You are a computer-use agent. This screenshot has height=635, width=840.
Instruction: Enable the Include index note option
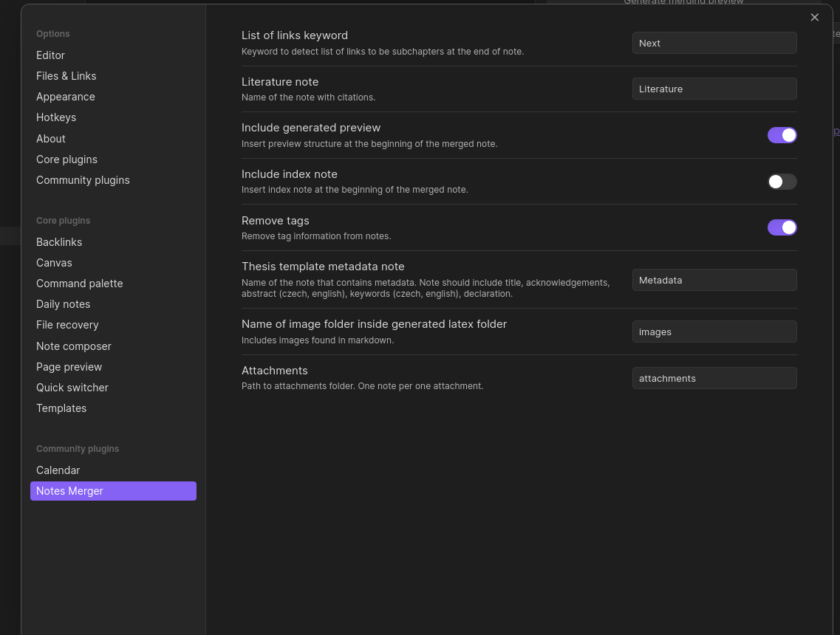pyautogui.click(x=782, y=182)
